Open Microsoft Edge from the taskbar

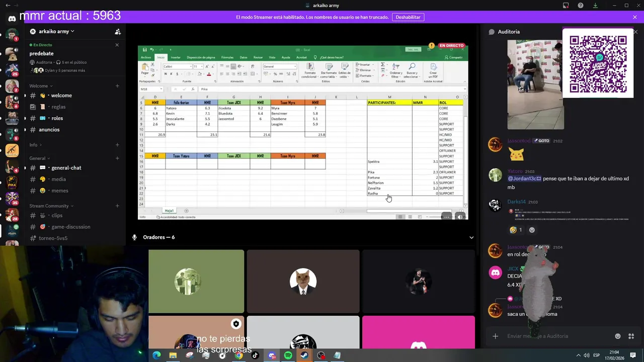coord(156,355)
